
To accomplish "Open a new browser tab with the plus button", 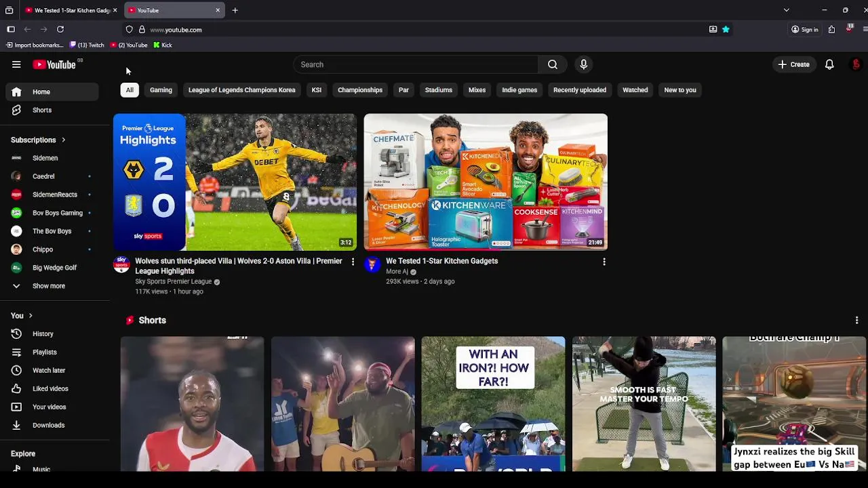I will click(235, 10).
